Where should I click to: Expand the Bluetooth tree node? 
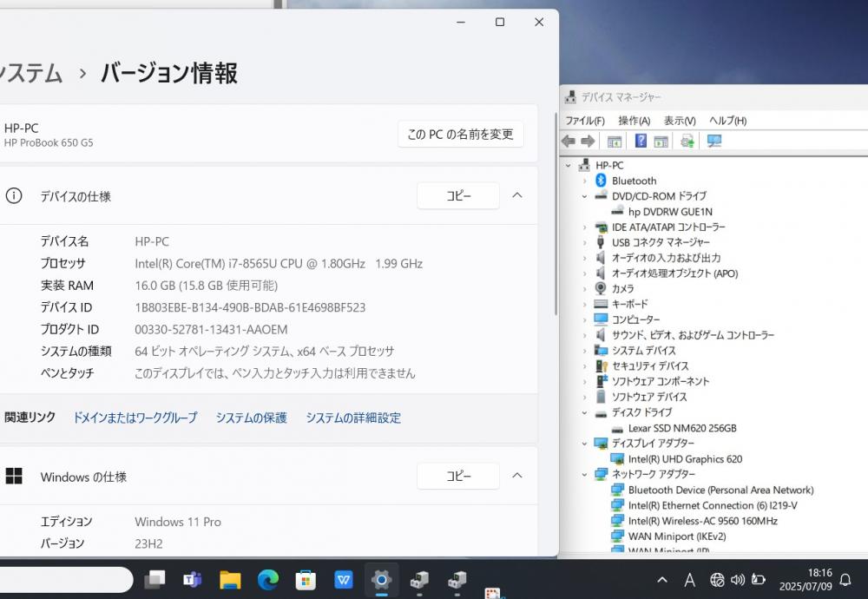point(584,181)
